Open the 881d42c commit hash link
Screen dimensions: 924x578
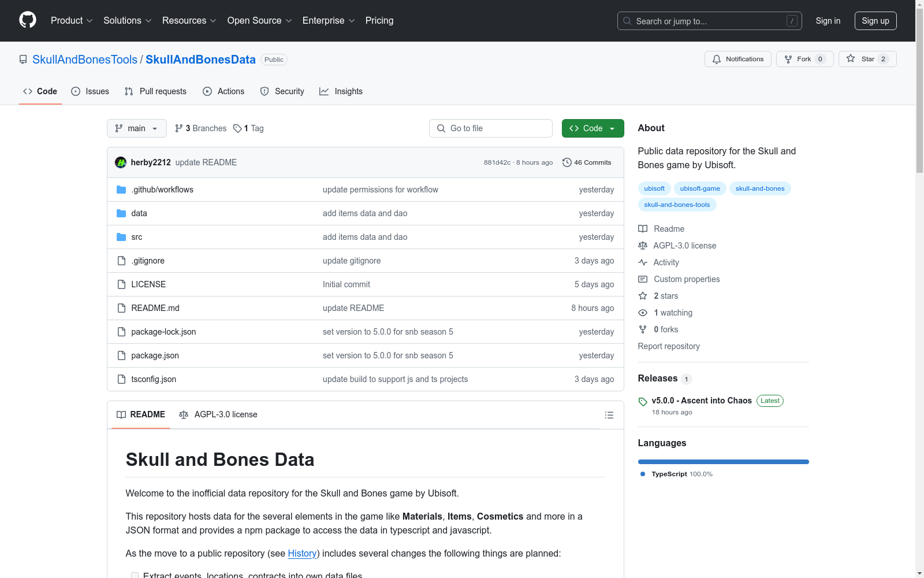click(x=497, y=162)
